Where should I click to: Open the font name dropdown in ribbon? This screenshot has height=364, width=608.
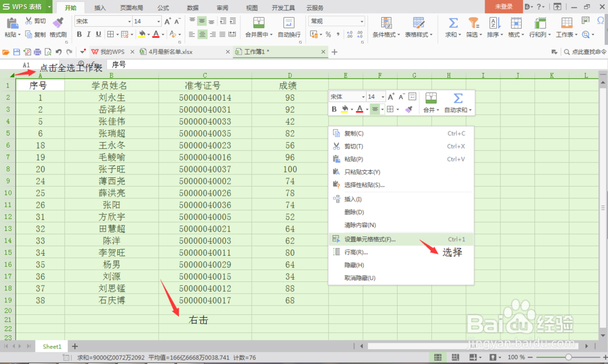130,21
